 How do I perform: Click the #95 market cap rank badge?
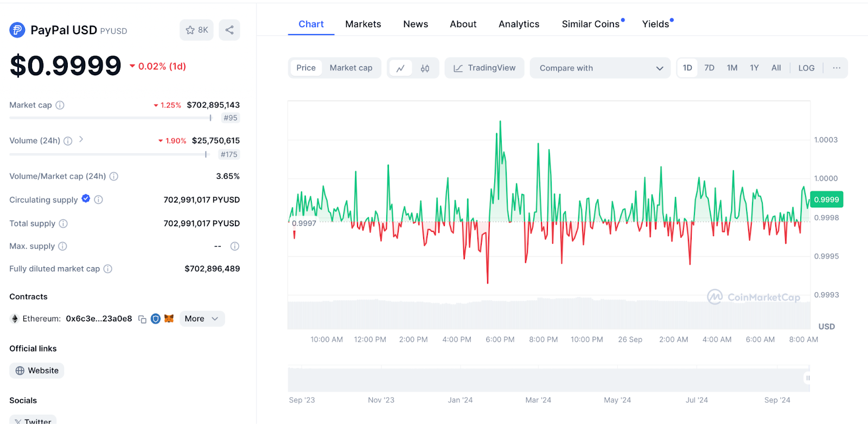(231, 118)
